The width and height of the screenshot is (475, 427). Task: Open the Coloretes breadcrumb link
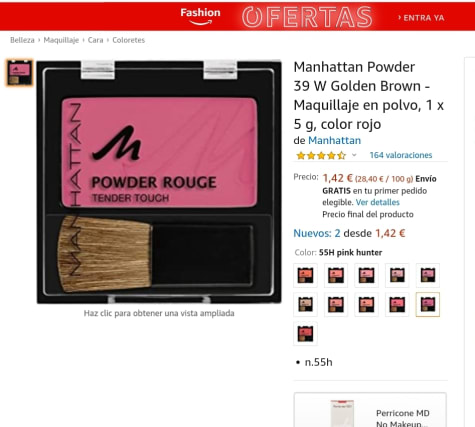point(129,40)
